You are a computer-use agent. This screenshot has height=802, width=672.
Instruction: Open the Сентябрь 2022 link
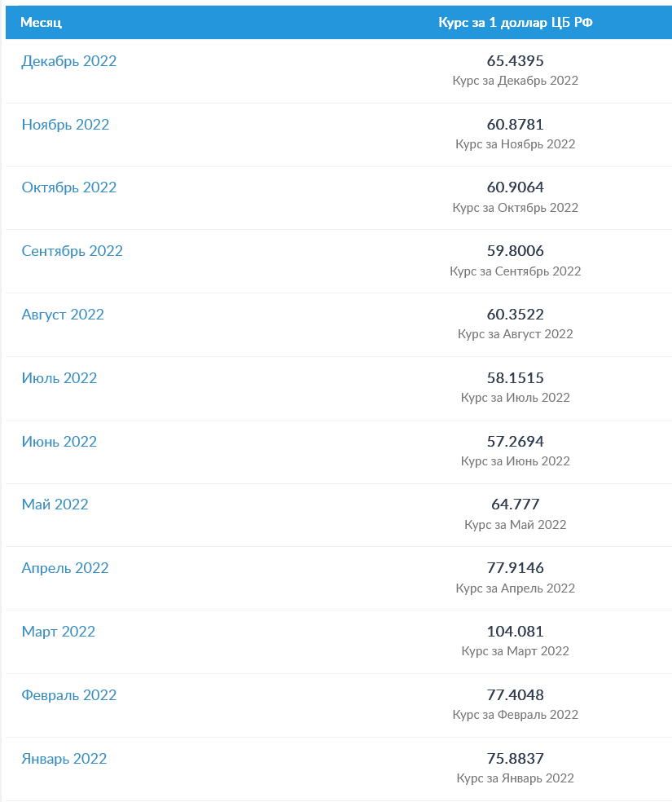(72, 251)
